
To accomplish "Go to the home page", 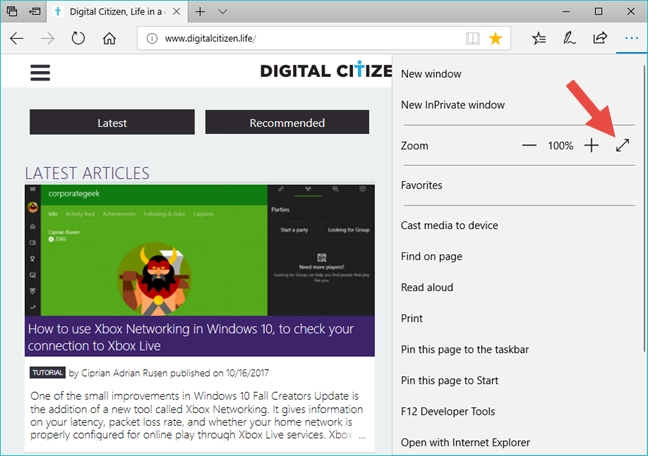I will coord(109,38).
